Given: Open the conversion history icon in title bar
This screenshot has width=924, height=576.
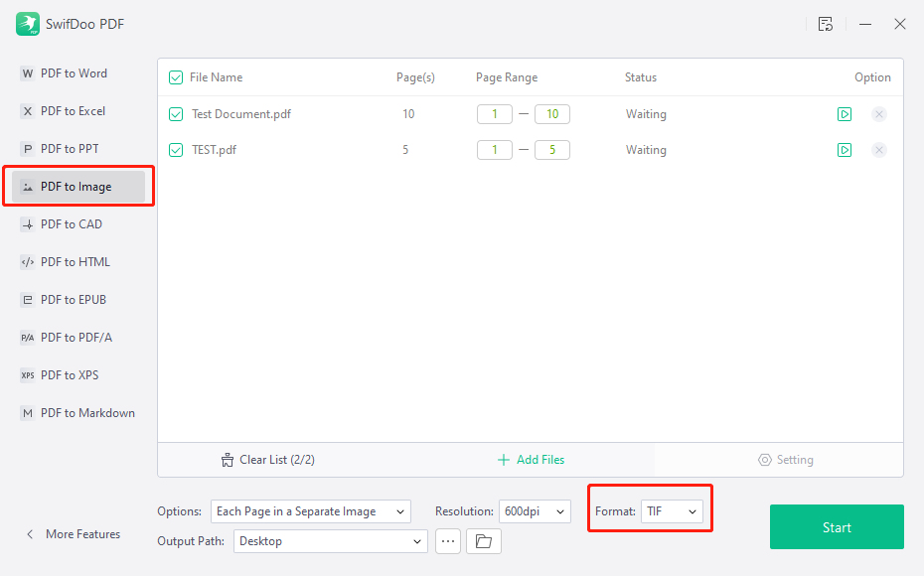Looking at the screenshot, I should point(825,24).
